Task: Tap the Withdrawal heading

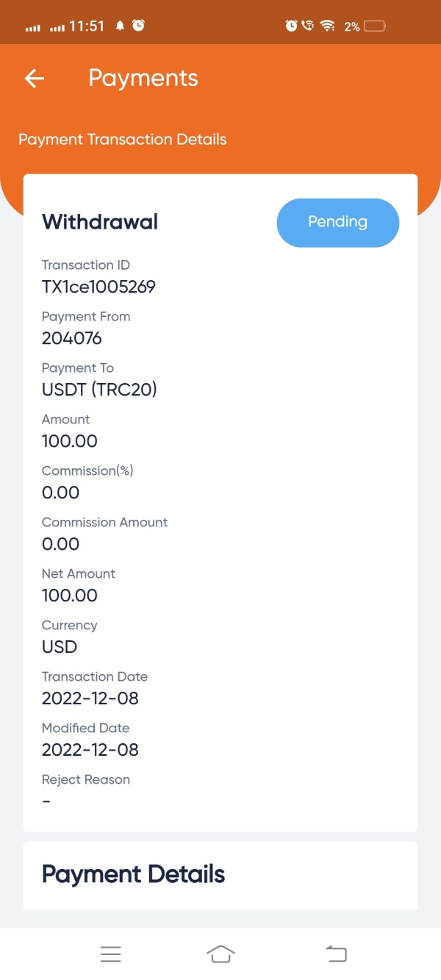Action: pos(100,222)
